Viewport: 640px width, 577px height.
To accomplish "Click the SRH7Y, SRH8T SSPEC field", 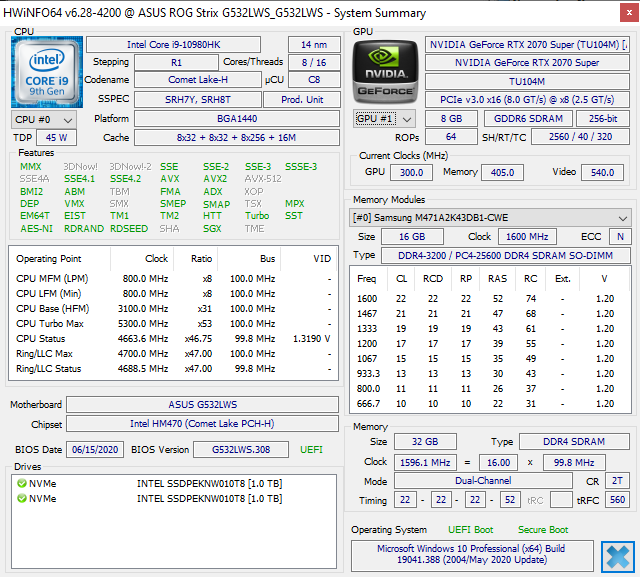I will coord(198,100).
